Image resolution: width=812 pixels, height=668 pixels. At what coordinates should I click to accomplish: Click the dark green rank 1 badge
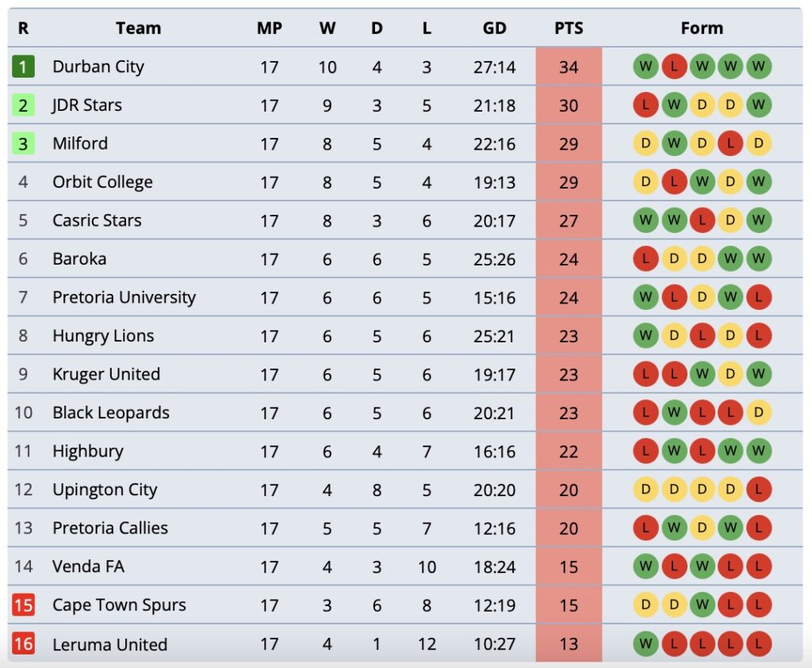[x=23, y=67]
